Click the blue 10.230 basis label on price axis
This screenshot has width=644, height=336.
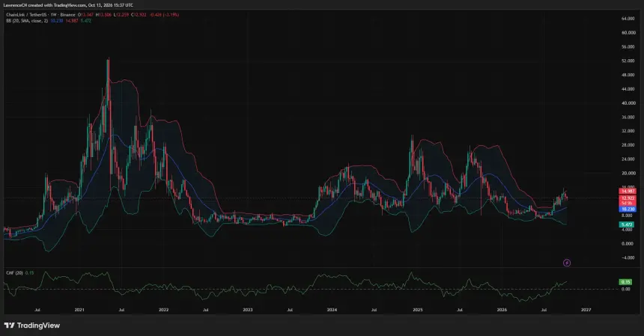(628, 210)
